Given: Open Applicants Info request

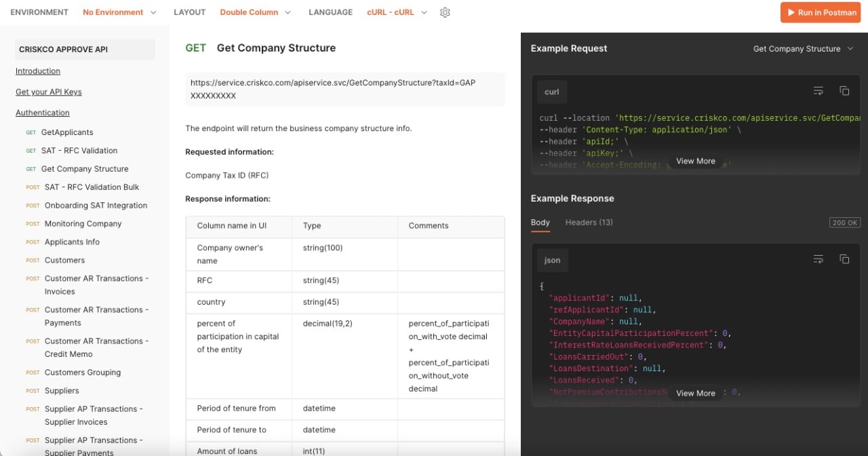Looking at the screenshot, I should point(72,242).
